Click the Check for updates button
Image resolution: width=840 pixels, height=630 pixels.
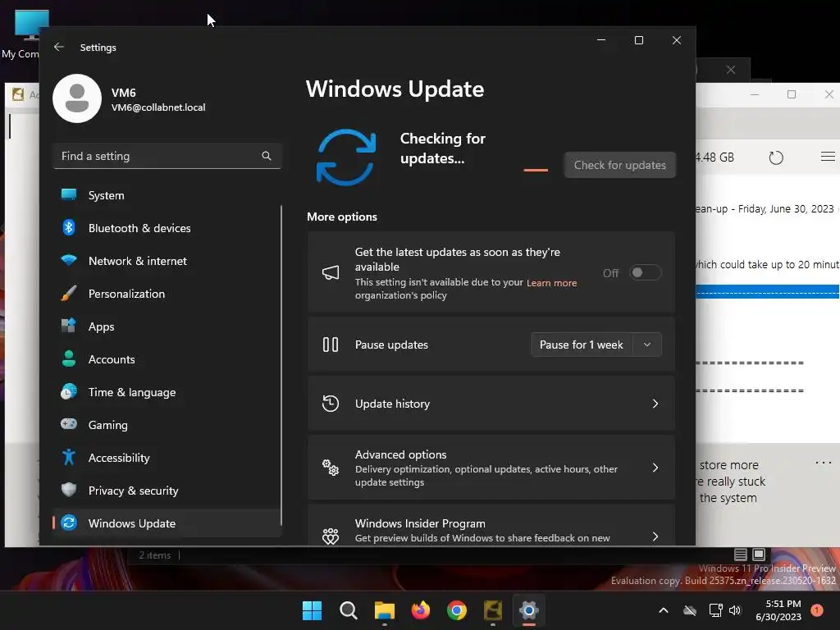pyautogui.click(x=620, y=165)
